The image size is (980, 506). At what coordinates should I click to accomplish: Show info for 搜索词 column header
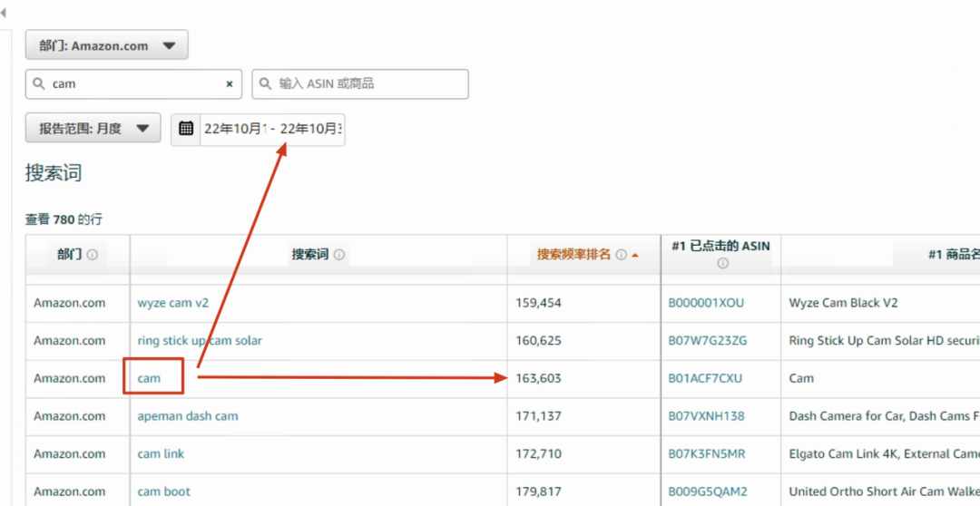pyautogui.click(x=339, y=255)
